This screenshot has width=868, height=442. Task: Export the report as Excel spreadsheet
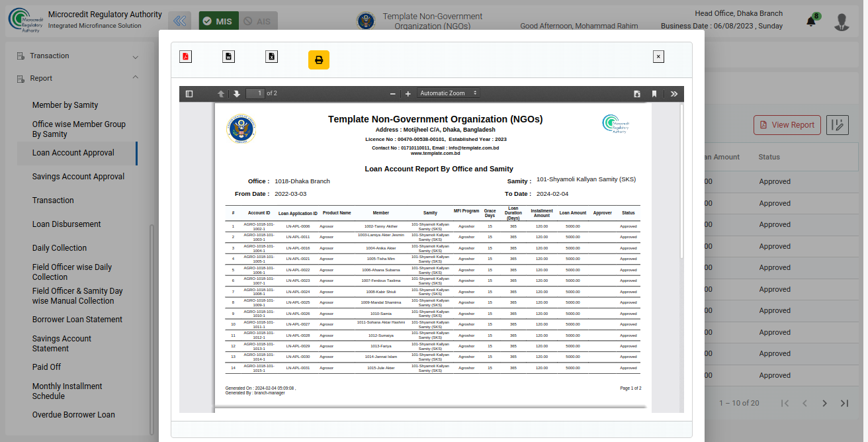(271, 56)
